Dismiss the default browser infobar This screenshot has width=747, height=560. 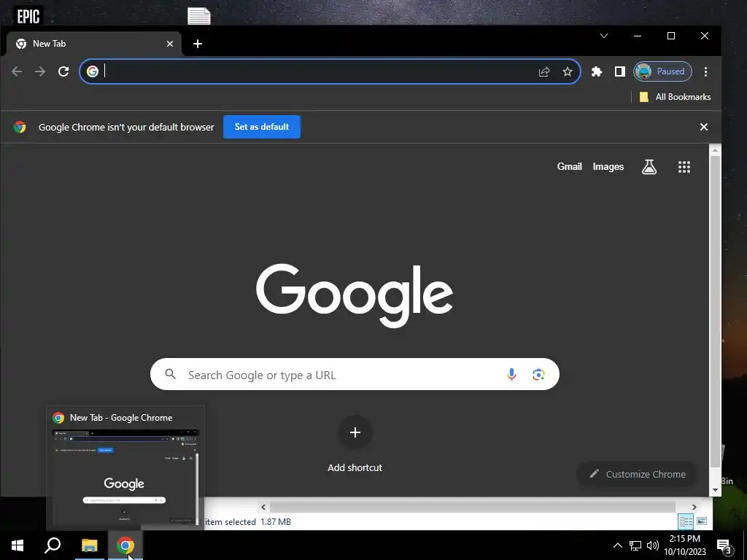(x=704, y=127)
